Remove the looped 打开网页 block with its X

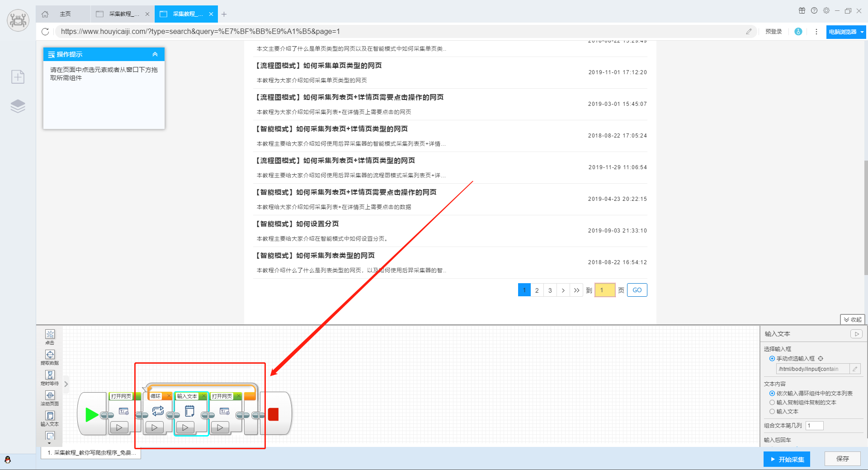coord(238,396)
